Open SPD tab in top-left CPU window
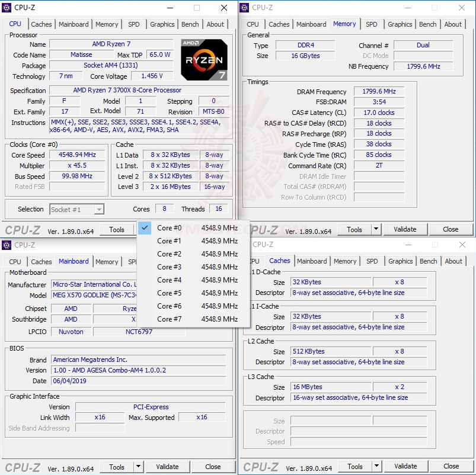The width and height of the screenshot is (476, 475). (x=133, y=24)
